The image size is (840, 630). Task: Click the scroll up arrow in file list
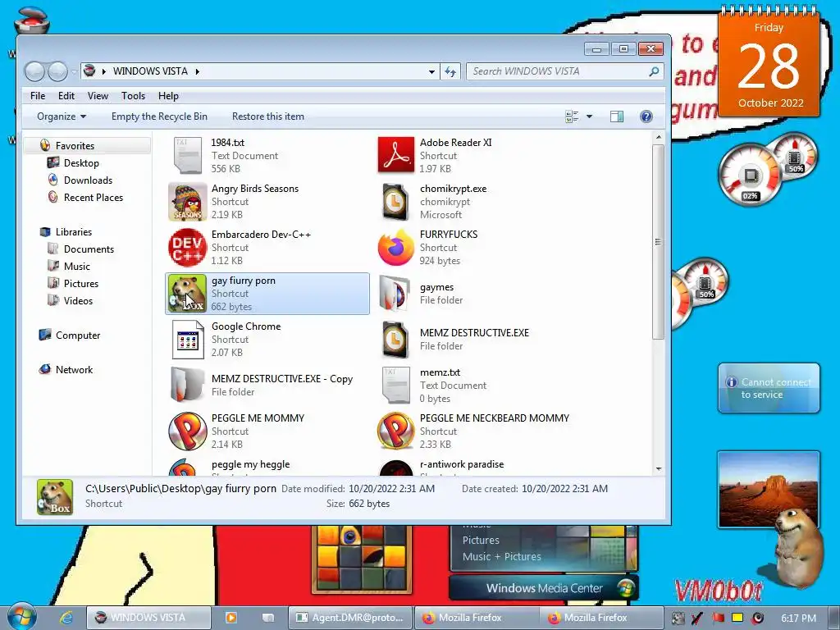pyautogui.click(x=659, y=138)
